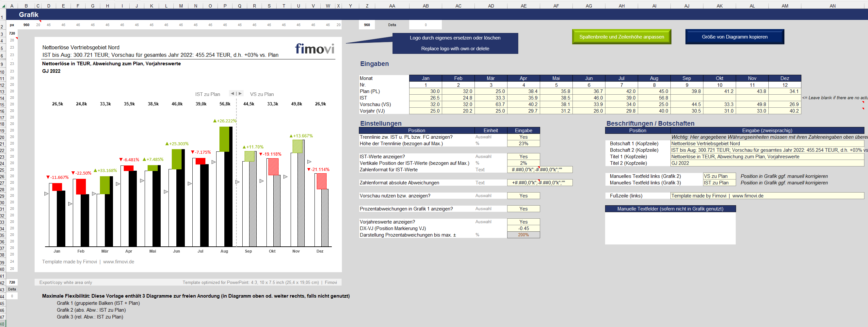Image resolution: width=868 pixels, height=327 pixels.
Task: Click the fimovi logo in the chart
Action: pyautogui.click(x=314, y=49)
